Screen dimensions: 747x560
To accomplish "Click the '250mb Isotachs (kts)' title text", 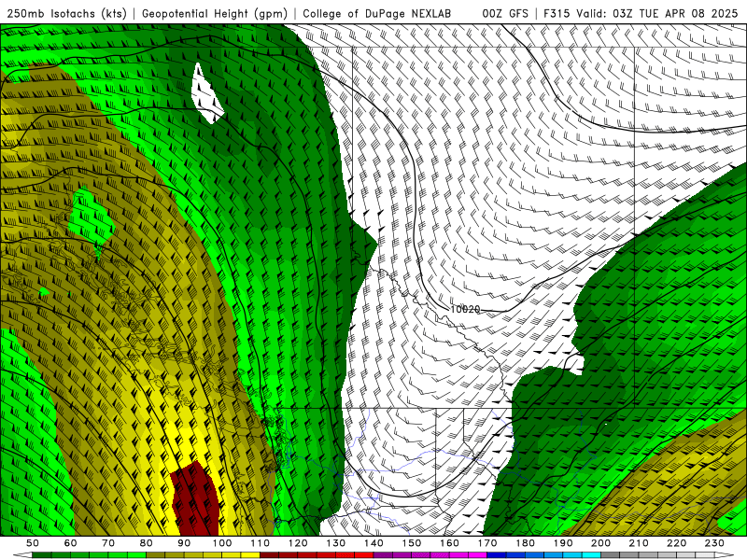I will [x=67, y=14].
